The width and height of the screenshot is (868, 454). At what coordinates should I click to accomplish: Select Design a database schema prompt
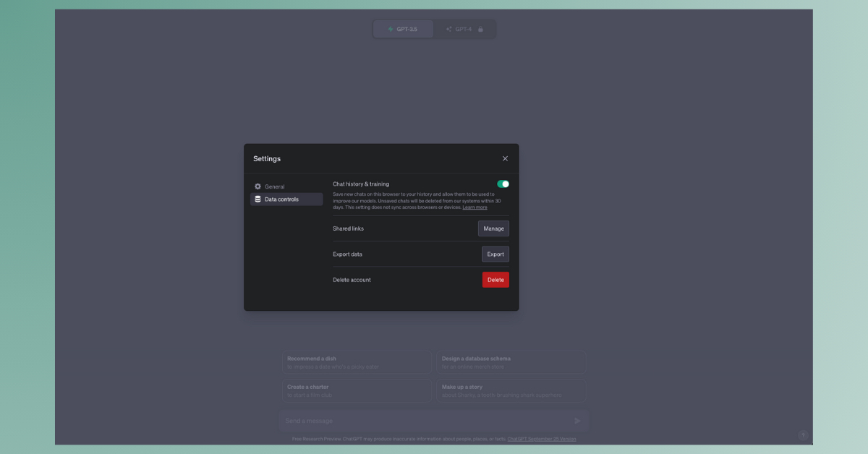(511, 362)
